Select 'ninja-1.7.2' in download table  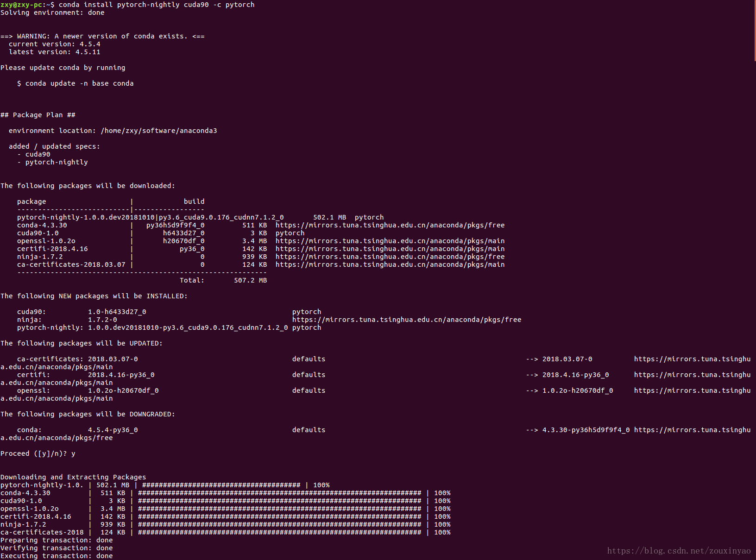[x=40, y=257]
